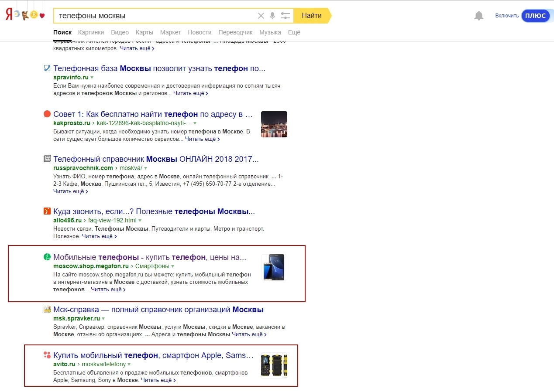Click the russpravochnik.com green domain
Viewport: 554px width, 392px height.
click(x=83, y=168)
